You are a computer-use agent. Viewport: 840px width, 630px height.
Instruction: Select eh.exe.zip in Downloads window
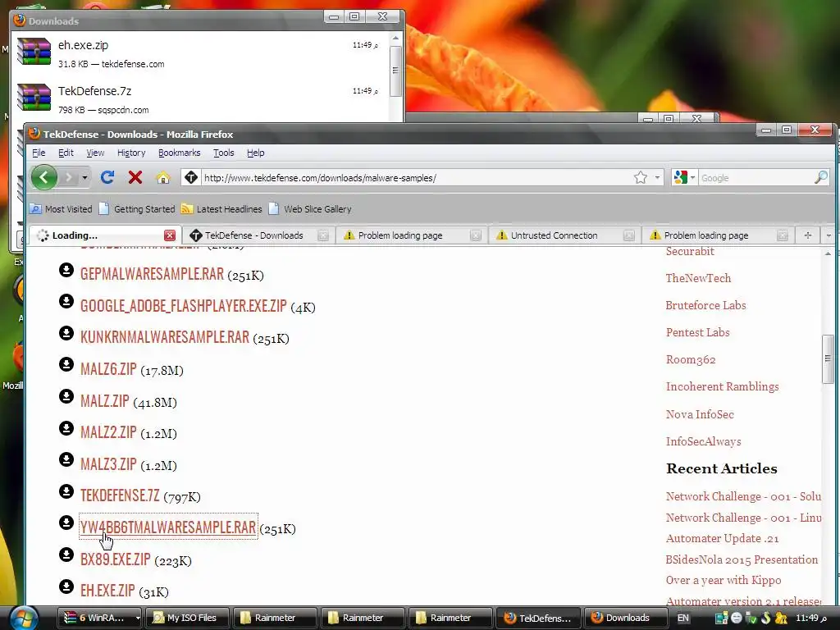[x=199, y=54]
